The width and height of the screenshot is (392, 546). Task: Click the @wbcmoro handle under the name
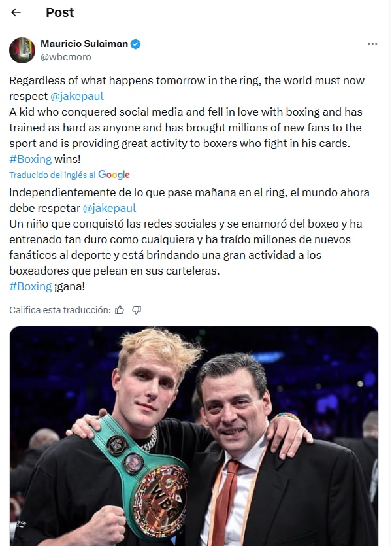coord(67,56)
